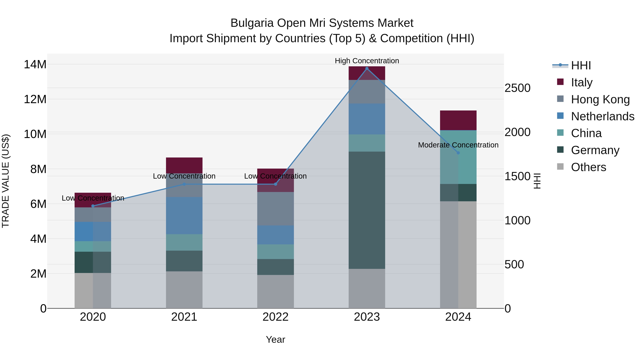Image resolution: width=644 pixels, height=362 pixels.
Task: Toggle China series legend entry
Action: click(579, 133)
